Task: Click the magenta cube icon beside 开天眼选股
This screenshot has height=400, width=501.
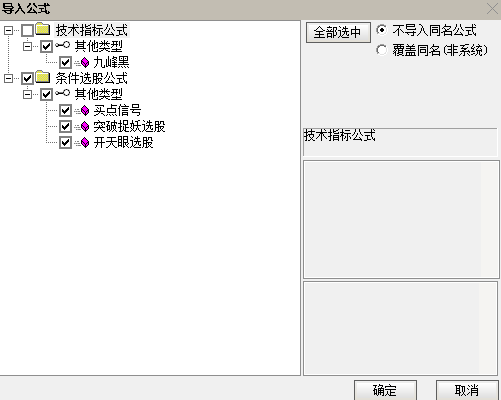Action: pyautogui.click(x=85, y=143)
